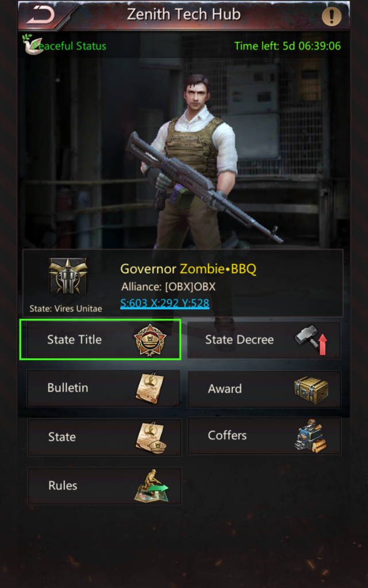Click the Coffers resources icon
This screenshot has height=588, width=368.
310,436
